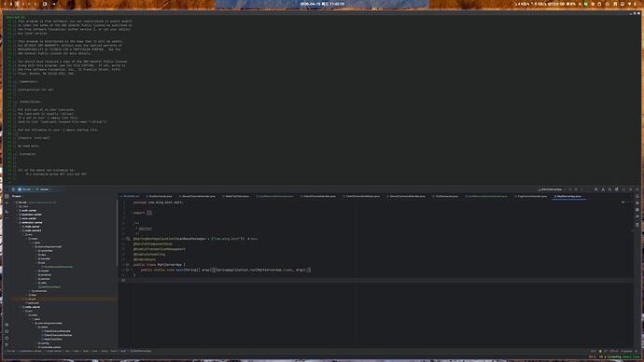The width and height of the screenshot is (644, 362).
Task: Open Maven tool window icon
Action: [x=637, y=217]
